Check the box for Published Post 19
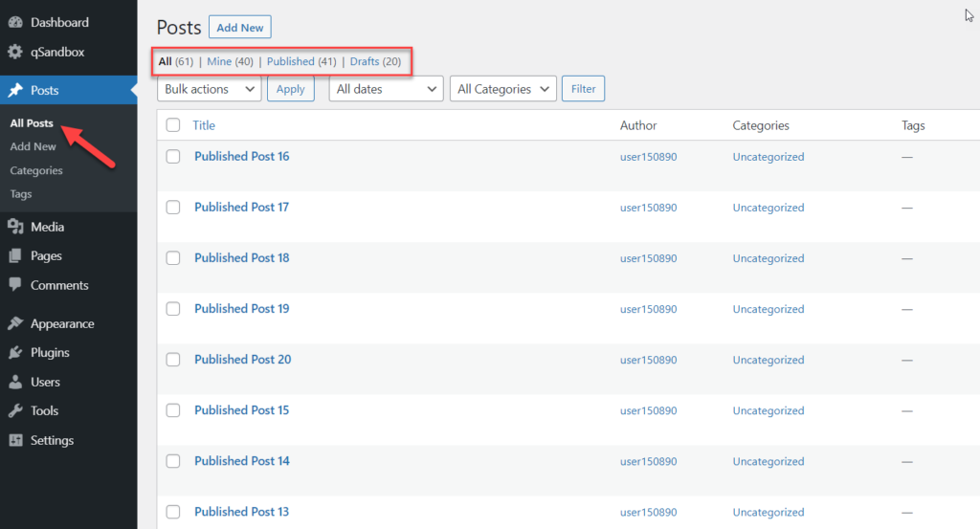The width and height of the screenshot is (980, 529). [x=173, y=309]
